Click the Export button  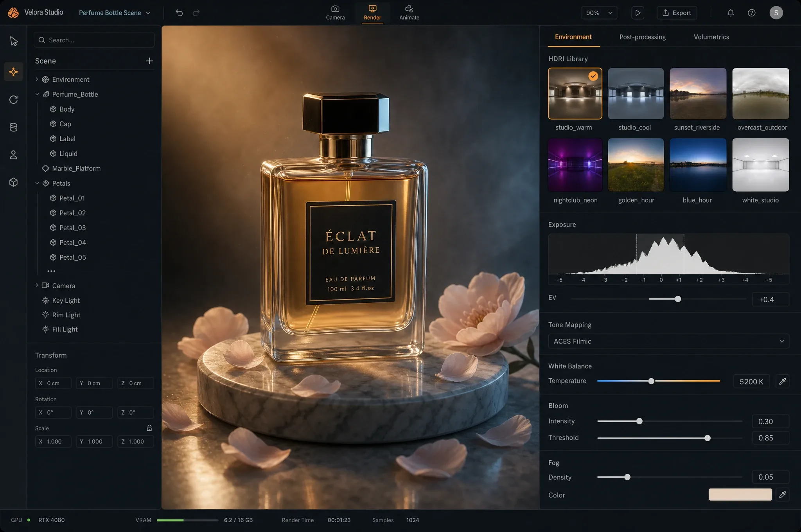(677, 13)
